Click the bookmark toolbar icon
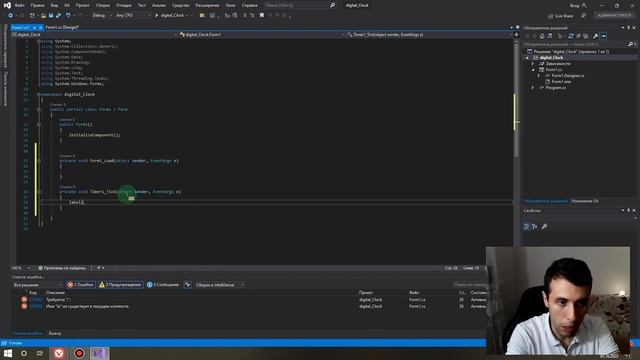Screen dimensions: 640x360 [262, 16]
